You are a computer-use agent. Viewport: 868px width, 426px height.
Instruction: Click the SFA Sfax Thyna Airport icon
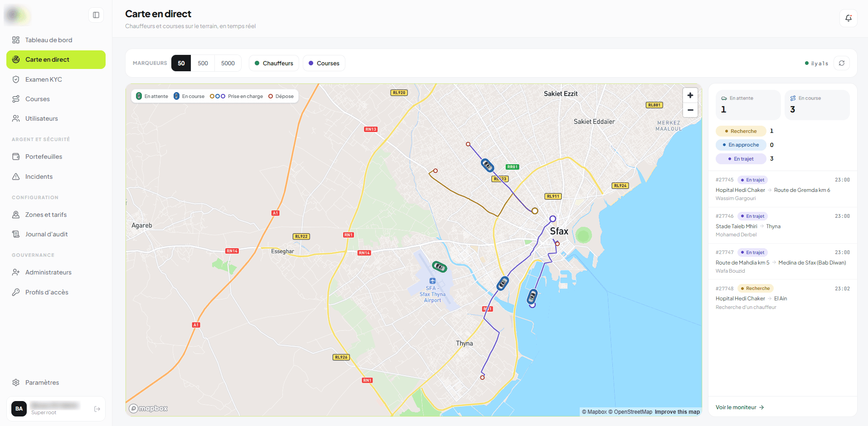coord(432,281)
